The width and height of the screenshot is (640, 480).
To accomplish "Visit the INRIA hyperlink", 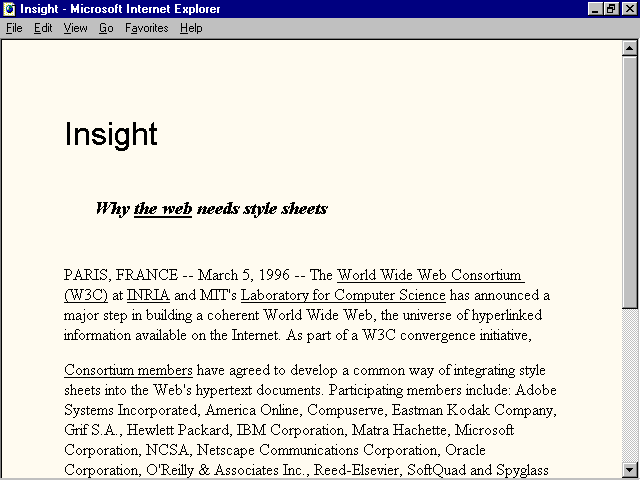I will click(x=148, y=295).
